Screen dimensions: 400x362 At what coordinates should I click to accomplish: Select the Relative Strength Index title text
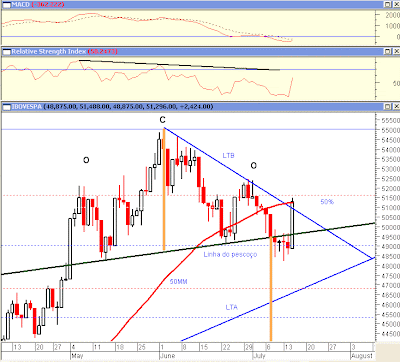(64, 52)
